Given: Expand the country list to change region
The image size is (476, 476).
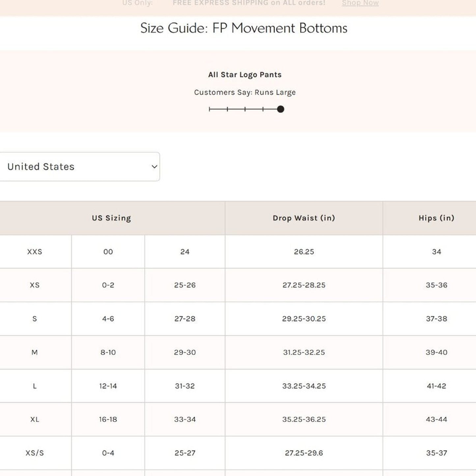Looking at the screenshot, I should click(x=79, y=167).
